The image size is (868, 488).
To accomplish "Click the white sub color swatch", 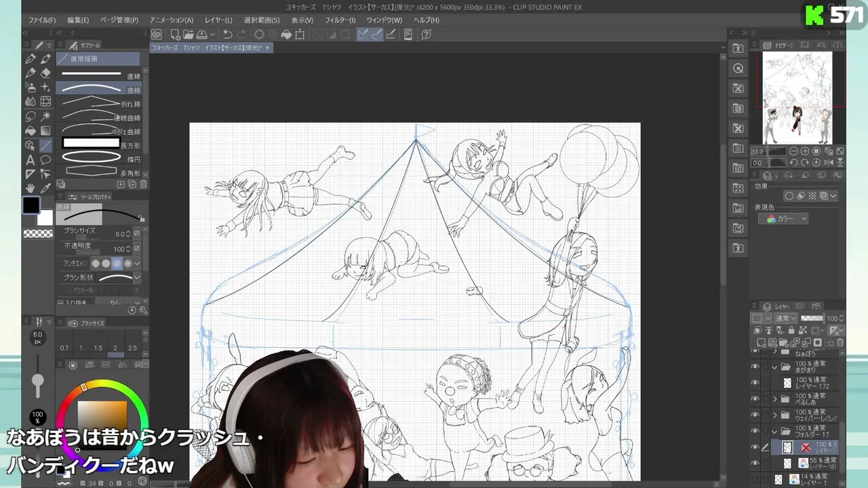I will tap(45, 218).
